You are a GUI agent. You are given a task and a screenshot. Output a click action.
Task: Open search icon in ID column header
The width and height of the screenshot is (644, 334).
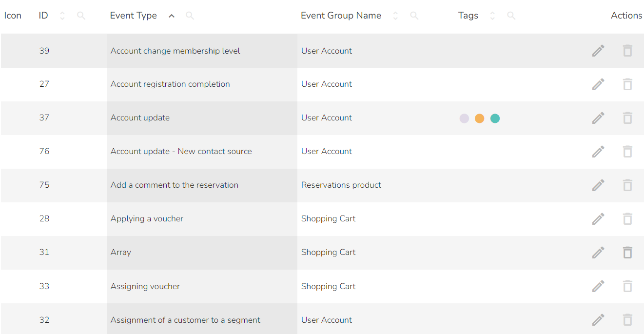[81, 16]
